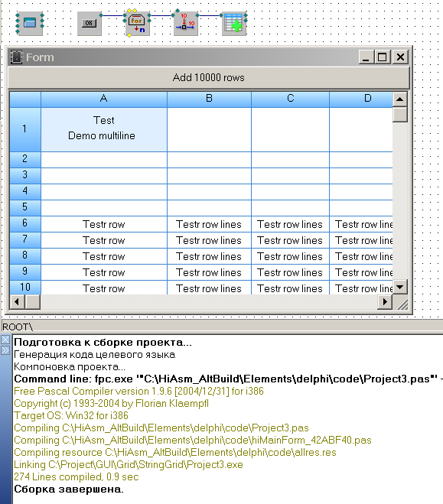Screen dimensions: 443x504
Task: Click the Form title bar chip icon
Action: coord(16,57)
